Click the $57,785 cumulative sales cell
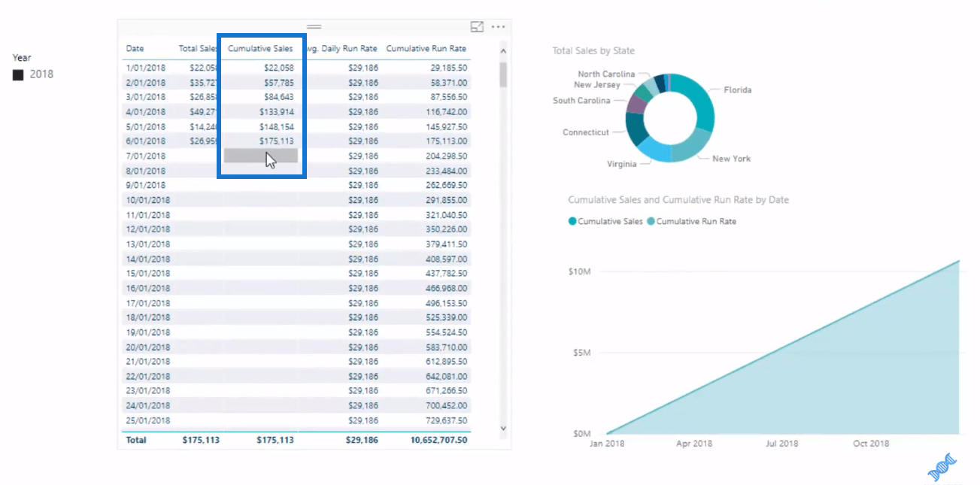980x485 pixels. pyautogui.click(x=278, y=83)
